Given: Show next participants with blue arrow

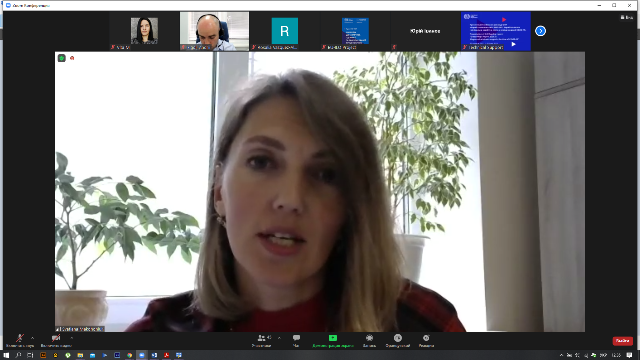Looking at the screenshot, I should tap(540, 31).
